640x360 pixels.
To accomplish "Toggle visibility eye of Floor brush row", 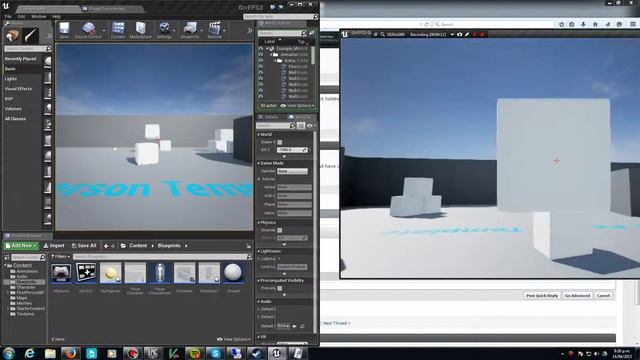I will click(x=260, y=67).
